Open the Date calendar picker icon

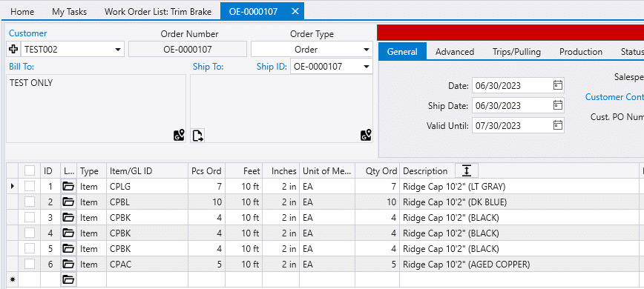(558, 85)
